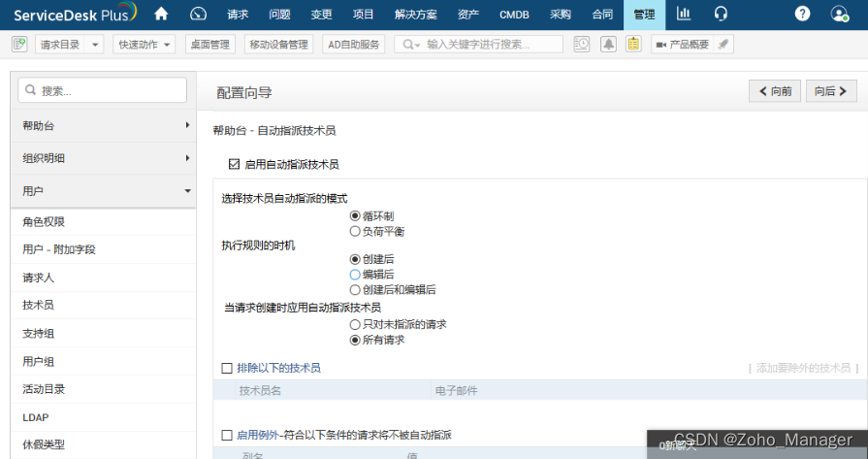
Task: Open the dashboard gauge icon
Action: tap(198, 14)
